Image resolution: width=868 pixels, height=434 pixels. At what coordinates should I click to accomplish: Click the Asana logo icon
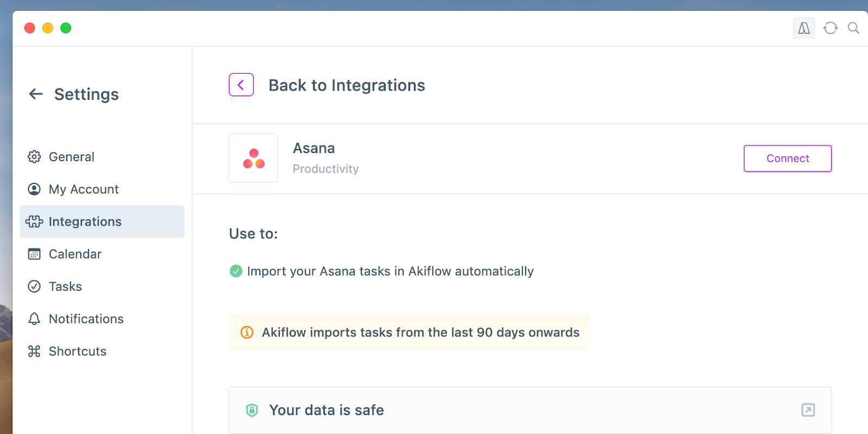[253, 158]
